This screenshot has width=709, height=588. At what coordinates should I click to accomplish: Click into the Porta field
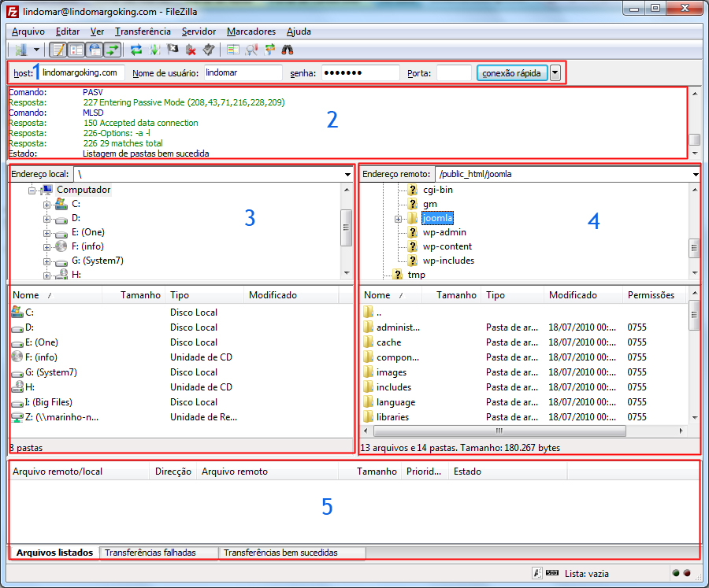pyautogui.click(x=454, y=72)
